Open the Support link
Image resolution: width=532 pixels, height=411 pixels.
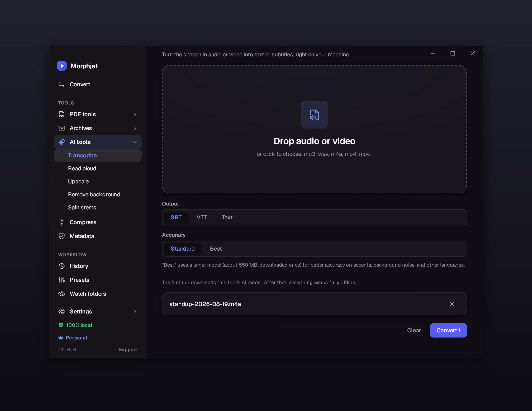[128, 350]
